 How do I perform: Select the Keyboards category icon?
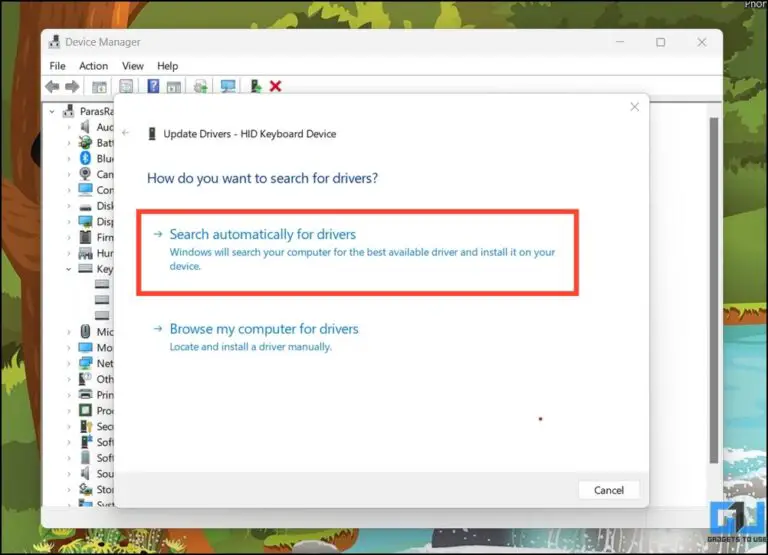[85, 268]
